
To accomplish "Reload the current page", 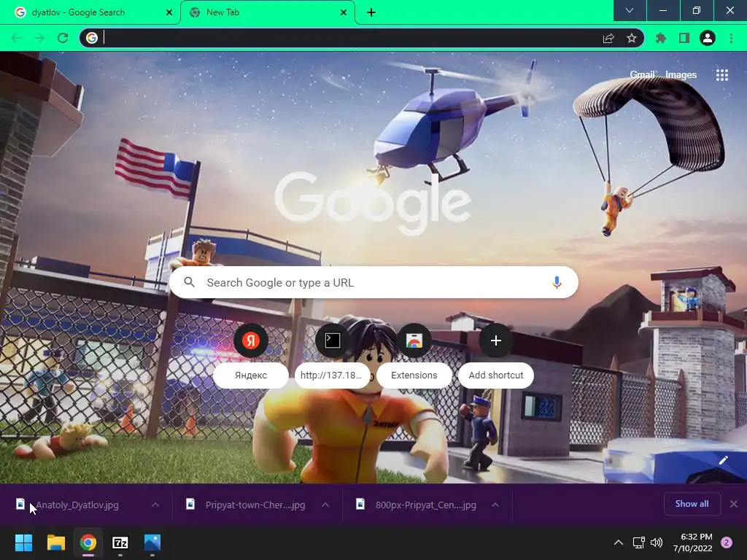I will [x=63, y=38].
